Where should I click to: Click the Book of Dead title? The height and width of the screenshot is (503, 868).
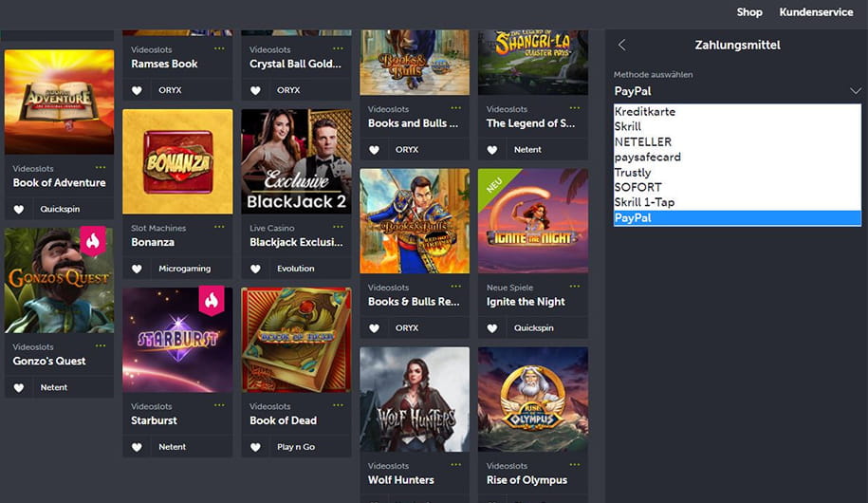(x=283, y=420)
